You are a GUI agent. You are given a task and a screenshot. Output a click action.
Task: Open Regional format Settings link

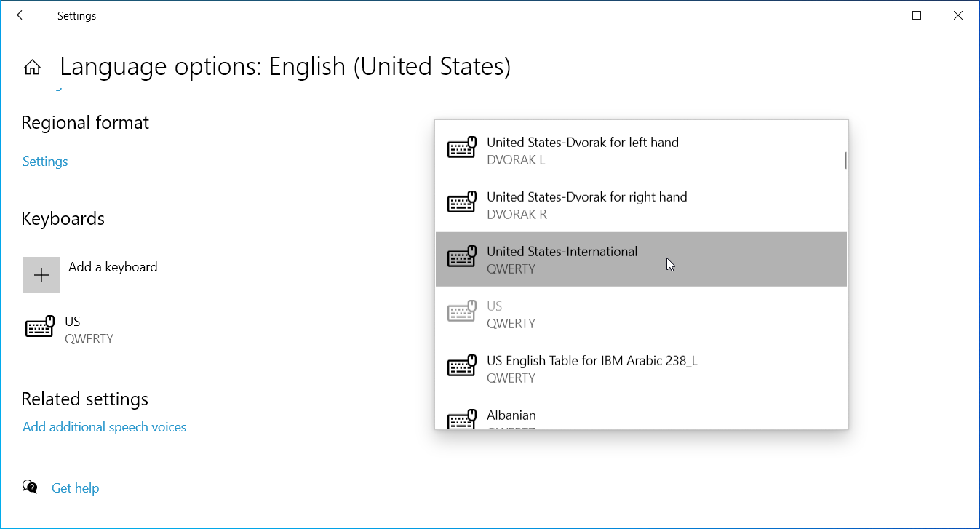45,162
